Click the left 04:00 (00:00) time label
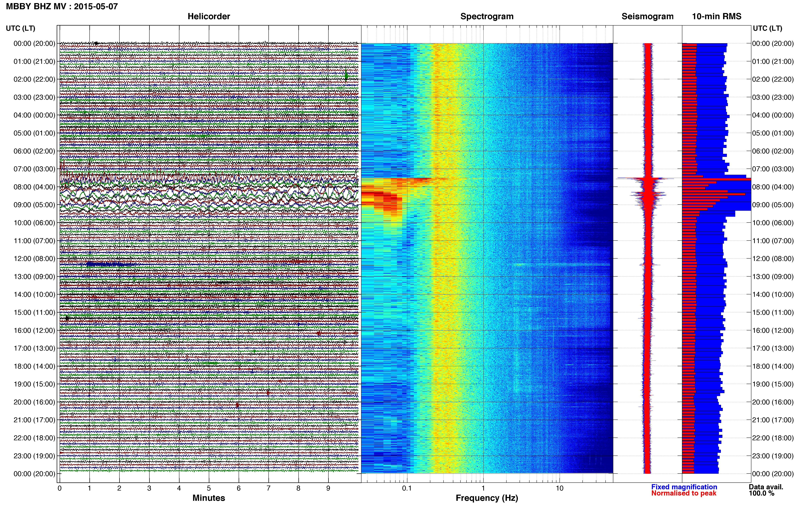812x508 pixels. tap(34, 115)
